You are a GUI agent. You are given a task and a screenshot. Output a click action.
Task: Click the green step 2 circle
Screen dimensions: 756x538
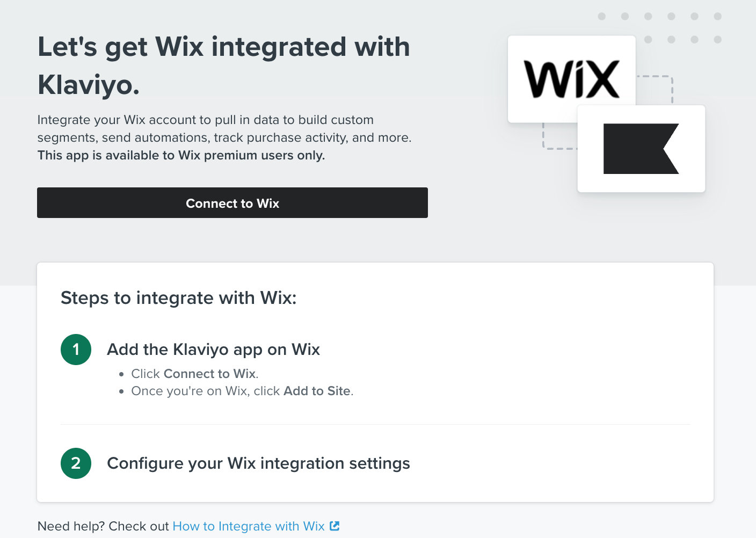76,463
